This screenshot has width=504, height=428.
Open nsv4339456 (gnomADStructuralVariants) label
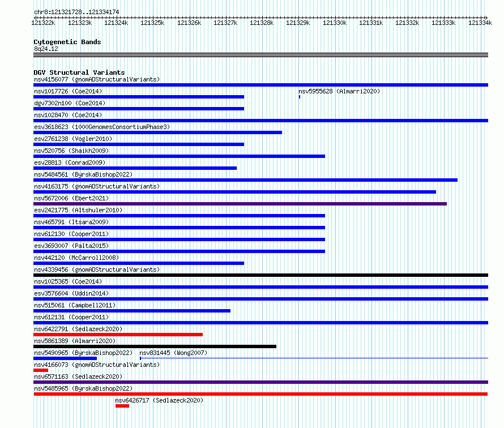(x=97, y=269)
